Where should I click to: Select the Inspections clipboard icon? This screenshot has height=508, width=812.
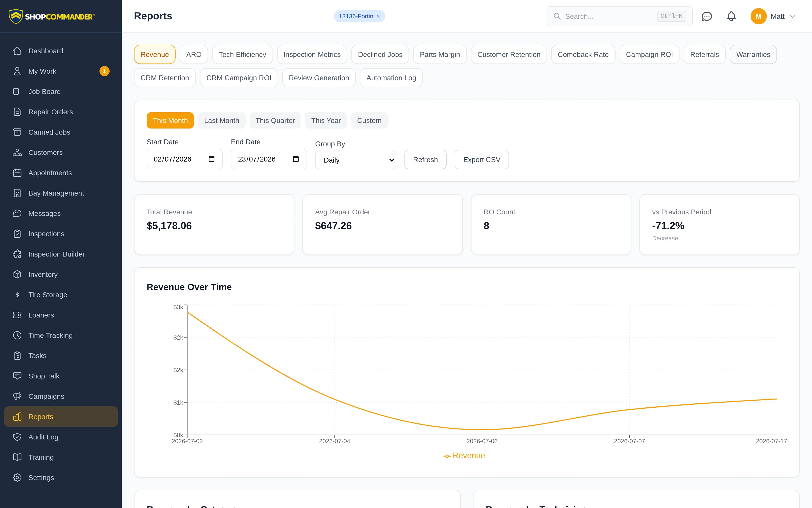click(x=17, y=234)
